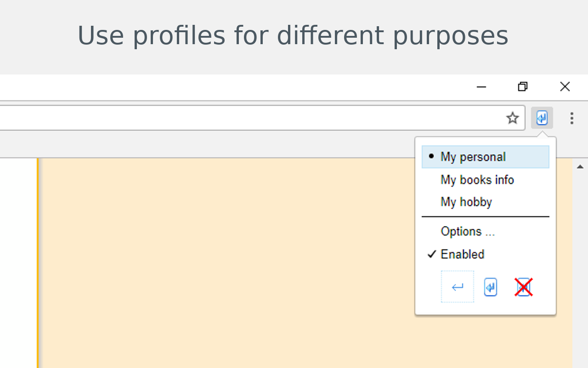Click the scrollbar up arrow
Screen dimensions: 588x368
pyautogui.click(x=580, y=167)
